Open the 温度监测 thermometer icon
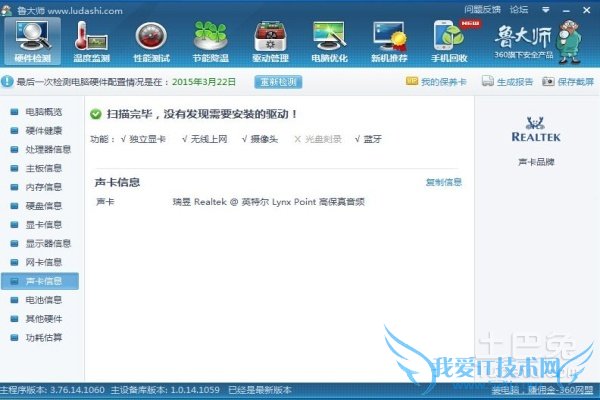600x400 pixels. point(92,41)
